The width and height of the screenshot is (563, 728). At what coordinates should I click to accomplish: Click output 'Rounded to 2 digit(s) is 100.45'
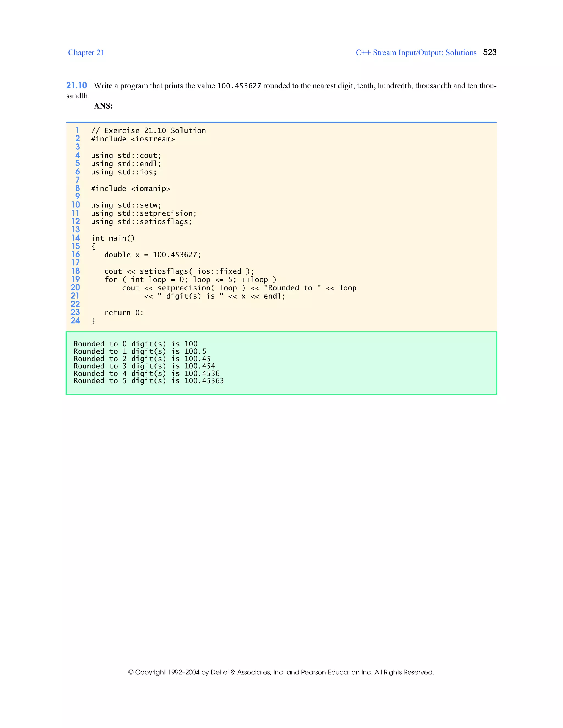point(142,359)
